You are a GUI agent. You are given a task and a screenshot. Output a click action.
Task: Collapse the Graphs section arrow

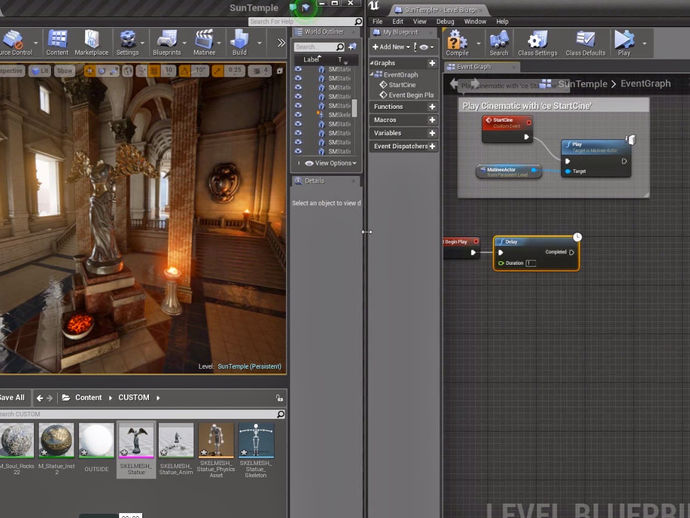pos(371,63)
